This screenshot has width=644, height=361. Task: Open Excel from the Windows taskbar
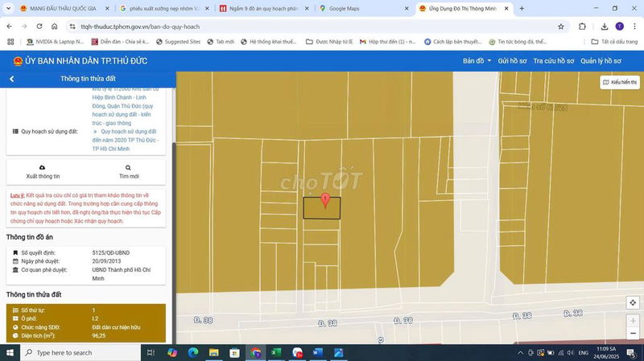(x=276, y=352)
